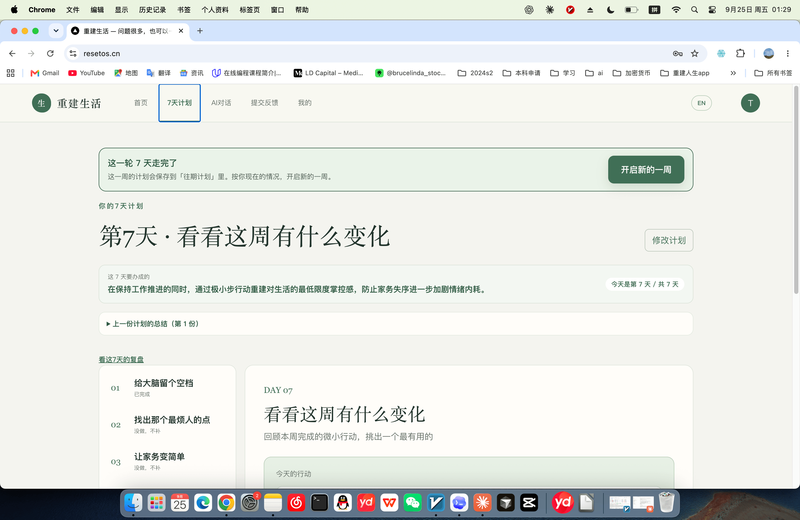Open the Chrome three-dot menu
Viewport: 800px width, 520px height.
tap(788, 54)
